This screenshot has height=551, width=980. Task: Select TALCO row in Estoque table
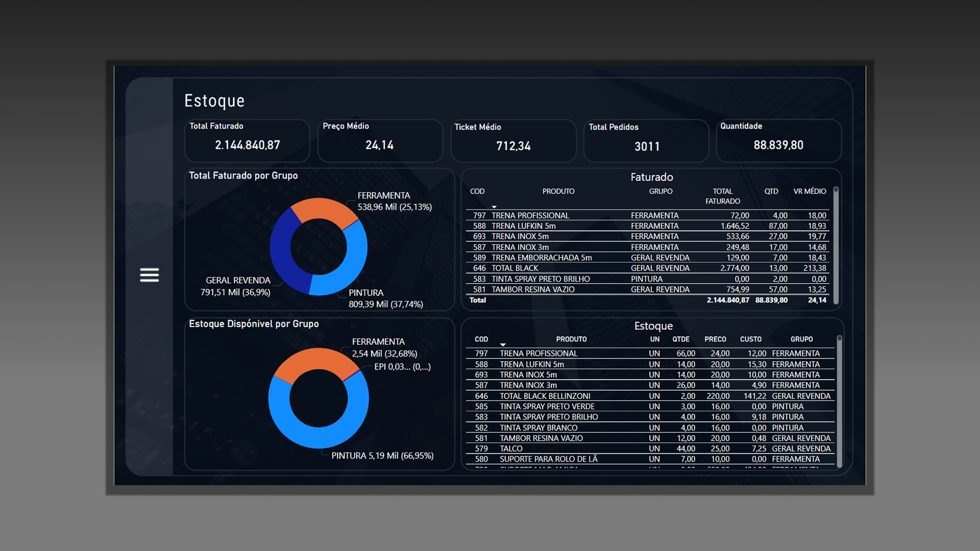(650, 448)
